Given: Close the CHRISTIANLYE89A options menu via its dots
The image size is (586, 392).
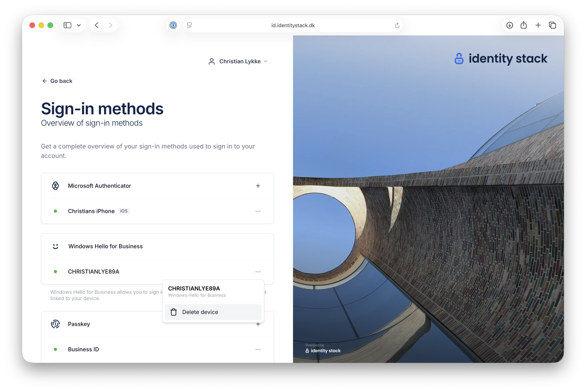Looking at the screenshot, I should (258, 272).
